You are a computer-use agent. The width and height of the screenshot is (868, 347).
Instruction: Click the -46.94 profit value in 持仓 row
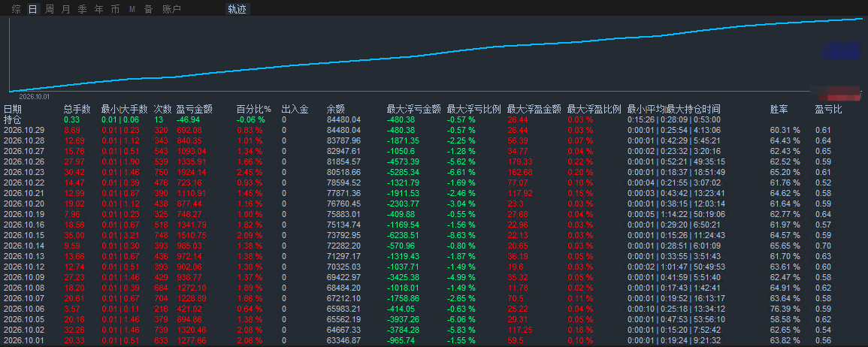(188, 119)
